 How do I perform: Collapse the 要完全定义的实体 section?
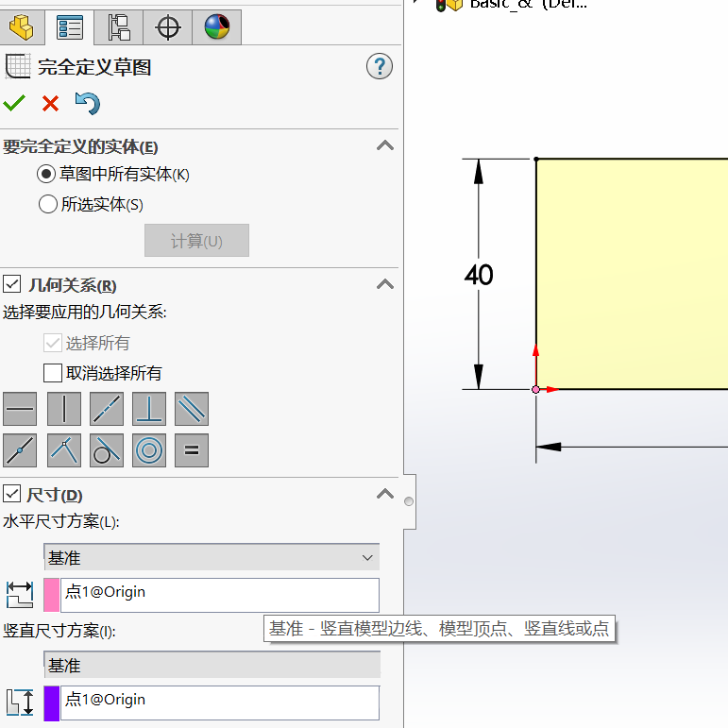[384, 146]
